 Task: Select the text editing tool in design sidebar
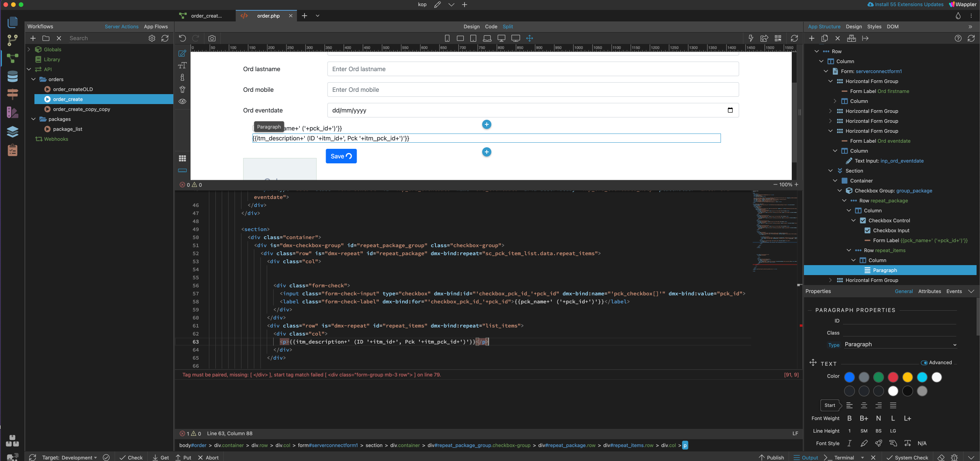tap(183, 65)
